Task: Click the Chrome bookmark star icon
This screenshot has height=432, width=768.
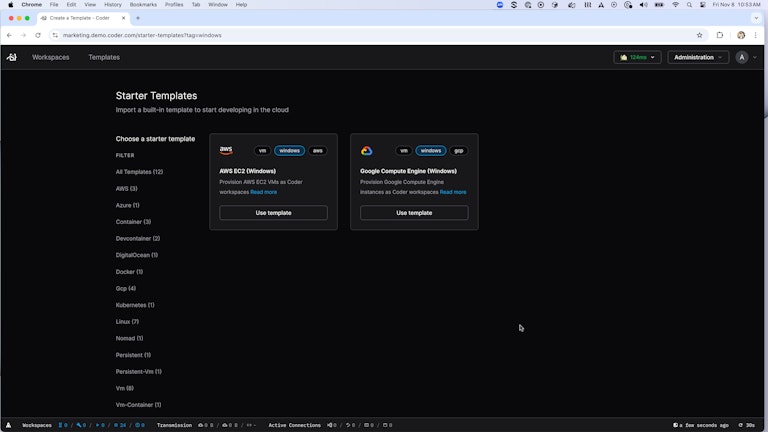Action: [x=699, y=35]
